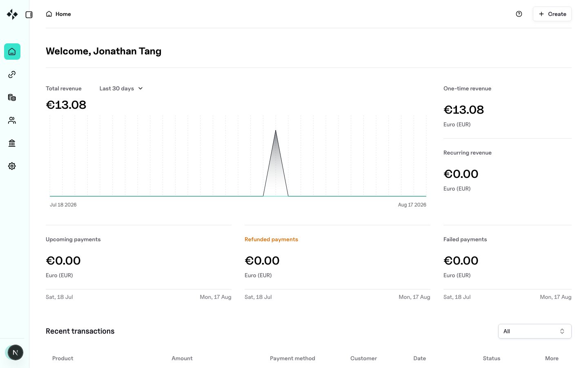Click the Recent transactions heading
Image resolution: width=588 pixels, height=368 pixels.
[x=80, y=331]
